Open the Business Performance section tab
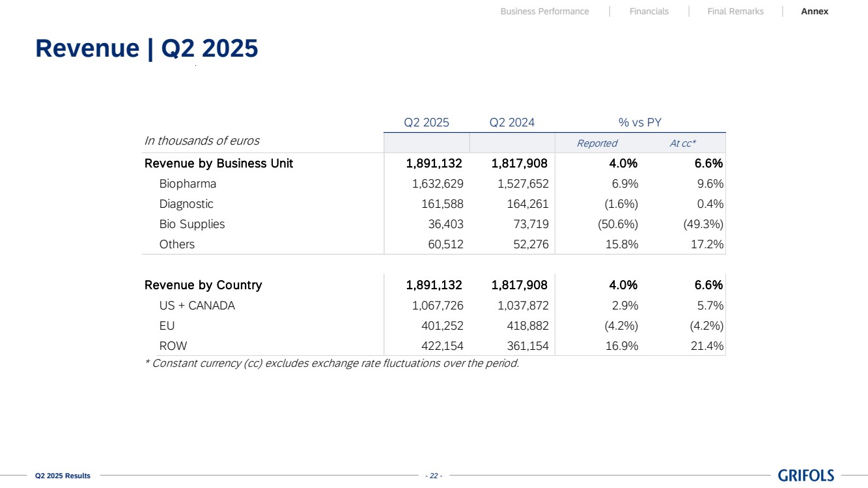 pos(544,11)
